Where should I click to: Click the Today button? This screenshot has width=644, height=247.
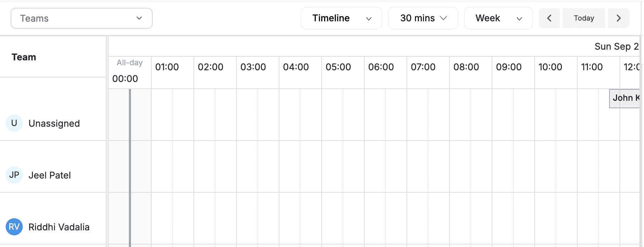584,18
